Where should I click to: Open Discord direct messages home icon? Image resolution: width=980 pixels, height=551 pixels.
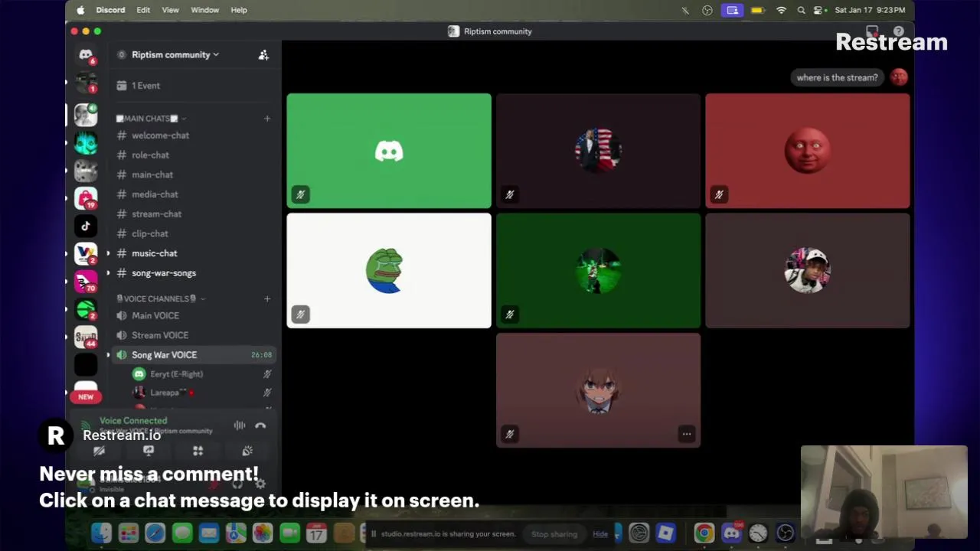coord(86,55)
